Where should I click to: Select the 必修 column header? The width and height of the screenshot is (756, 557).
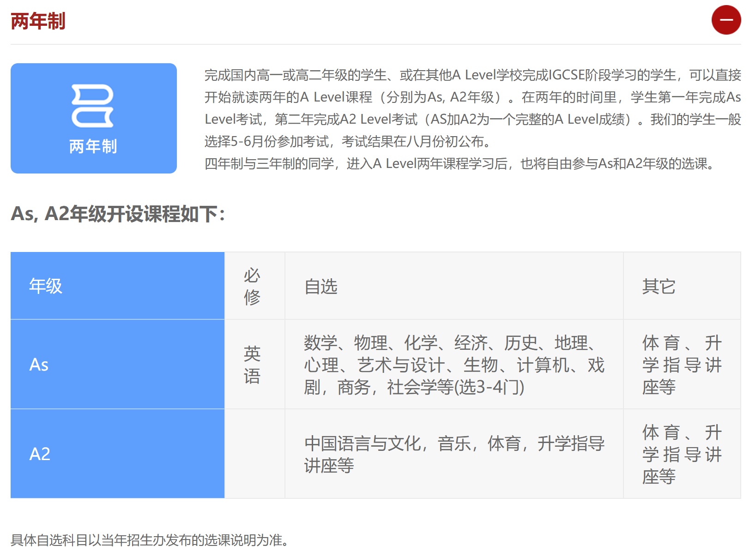(x=252, y=286)
